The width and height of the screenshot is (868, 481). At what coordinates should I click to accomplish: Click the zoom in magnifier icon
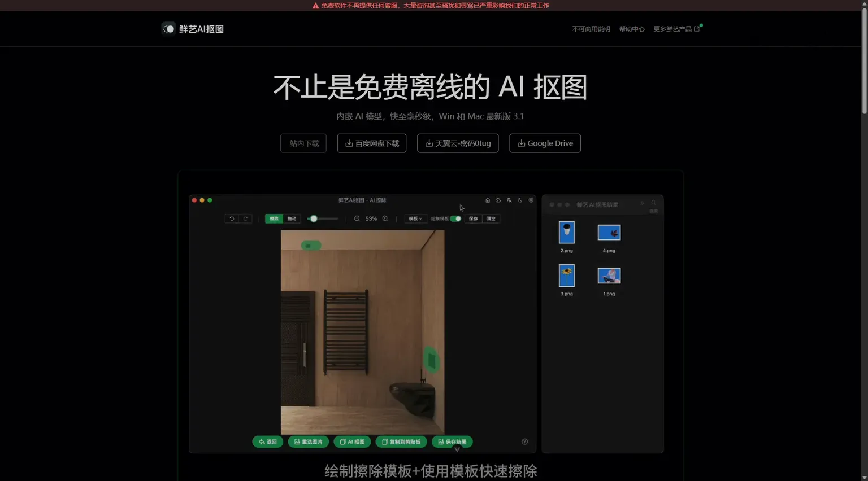[x=385, y=218]
